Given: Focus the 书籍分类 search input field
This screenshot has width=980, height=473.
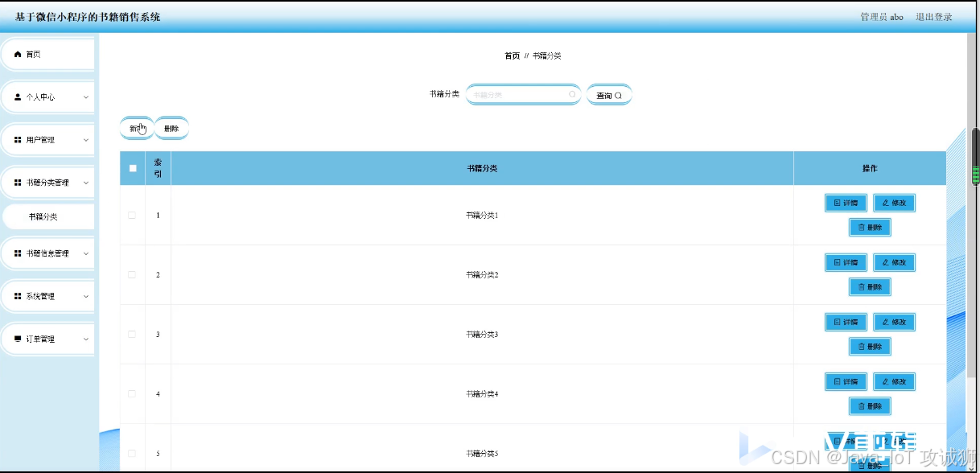Looking at the screenshot, I should click(x=523, y=95).
